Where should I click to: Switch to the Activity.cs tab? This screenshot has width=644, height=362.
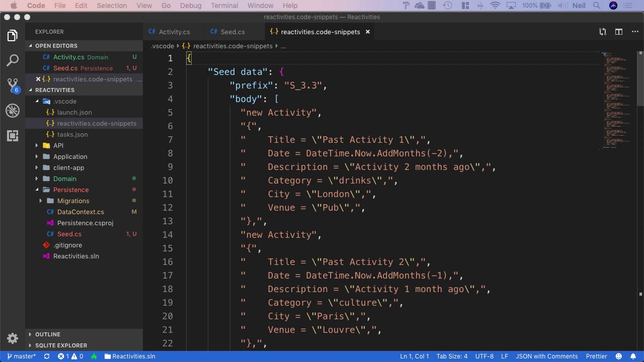[x=174, y=32]
